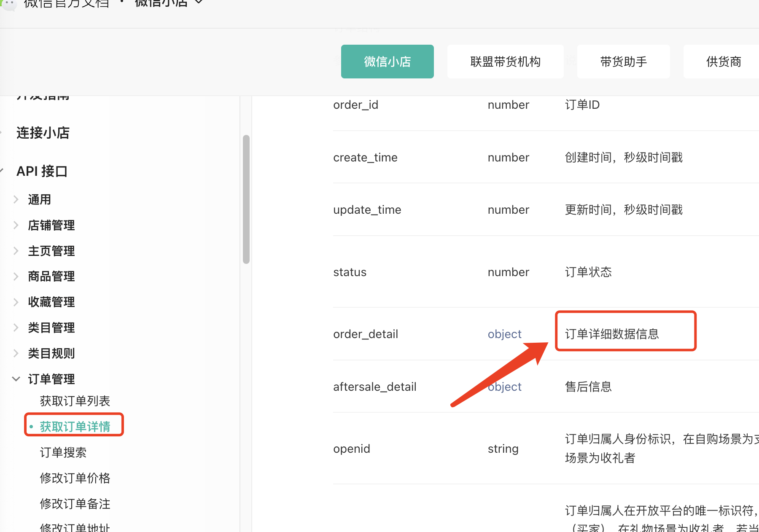Switch to the 联盟带货机构 tab

[506, 62]
